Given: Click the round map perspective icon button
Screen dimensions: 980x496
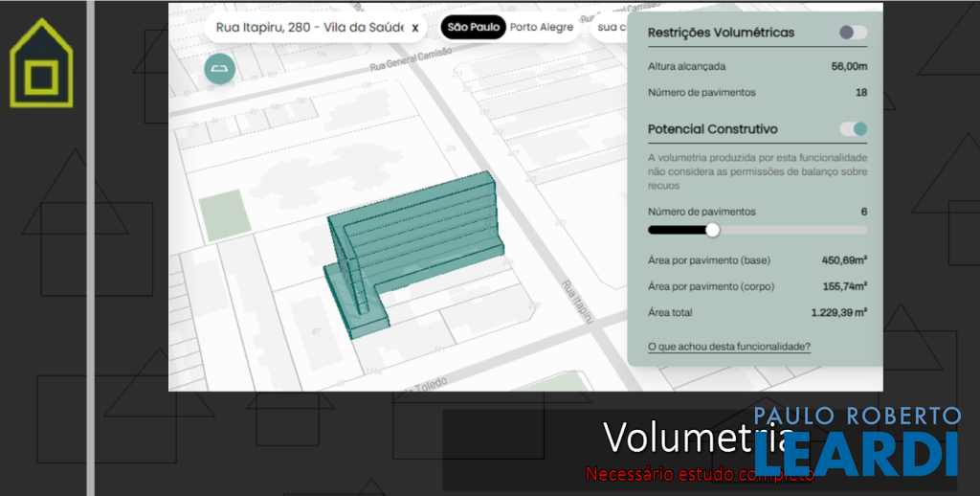Looking at the screenshot, I should click(219, 69).
